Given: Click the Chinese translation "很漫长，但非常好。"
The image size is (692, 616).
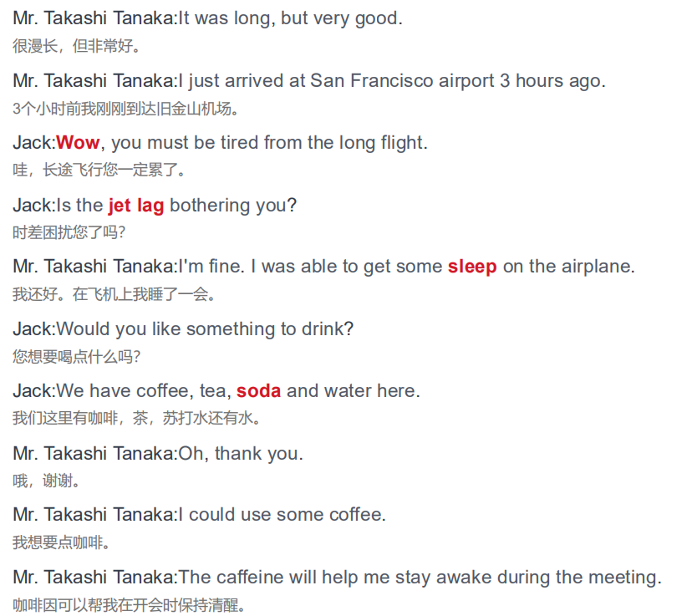Looking at the screenshot, I should click(x=76, y=46).
